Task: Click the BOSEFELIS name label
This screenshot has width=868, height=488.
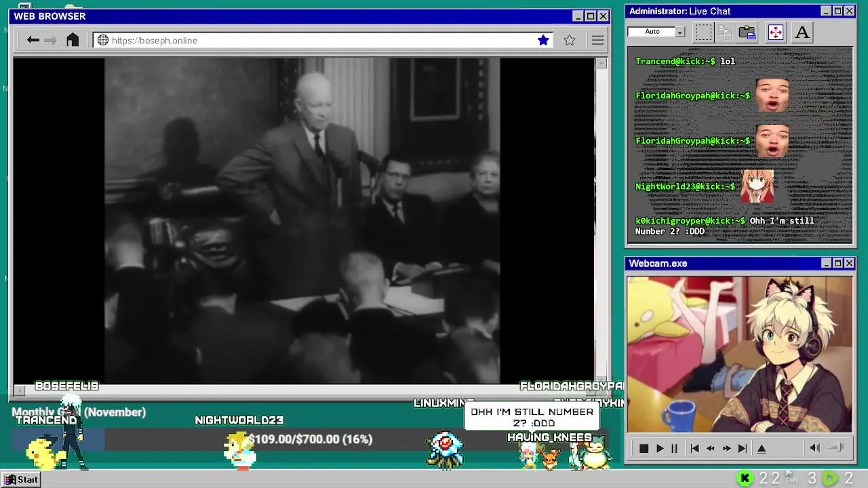Action: click(x=66, y=386)
